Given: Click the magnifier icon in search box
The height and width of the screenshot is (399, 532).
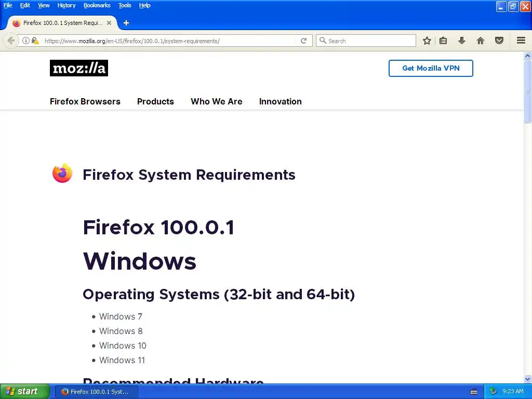Looking at the screenshot, I should coord(323,41).
